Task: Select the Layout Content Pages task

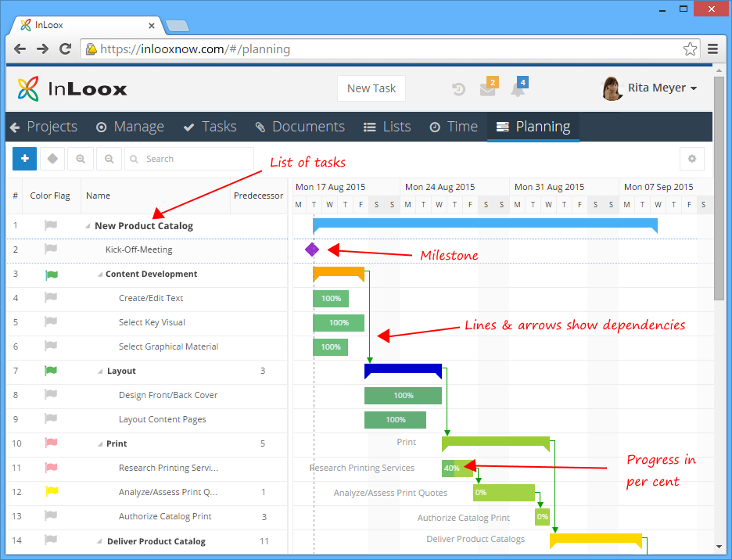Action: point(162,419)
